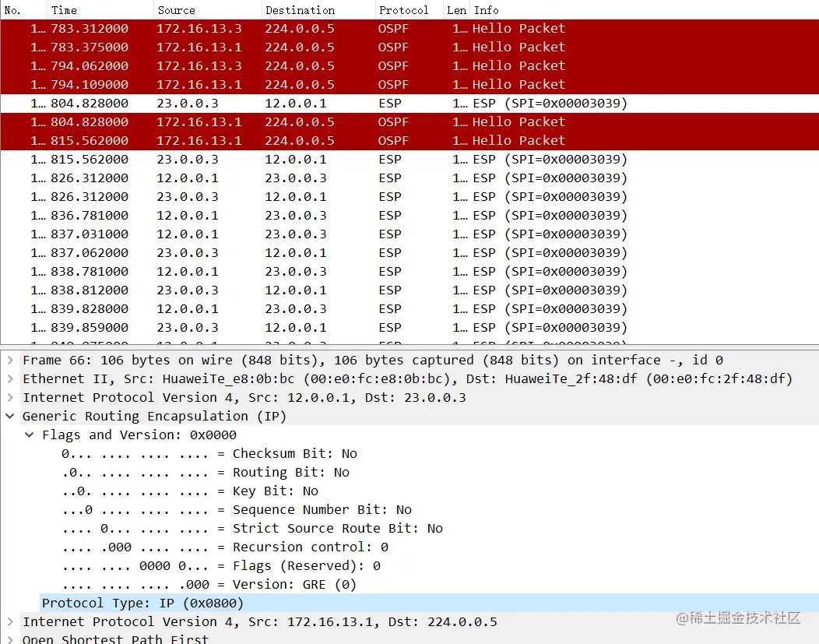Screen dimensions: 819x644
Task: Collapse the Flags and Version 0x0000 node
Action: tap(30, 435)
